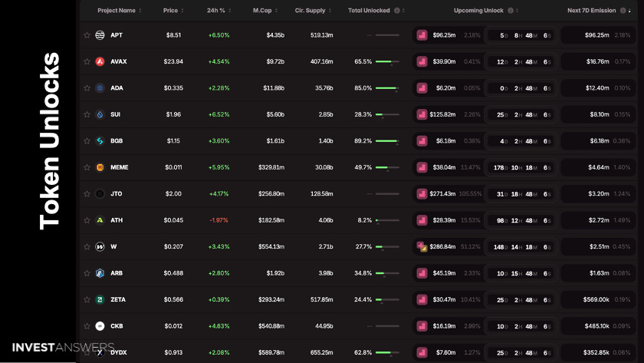Image resolution: width=644 pixels, height=363 pixels.
Task: Click ARB circulating supply 3.98b
Action: 326,273
